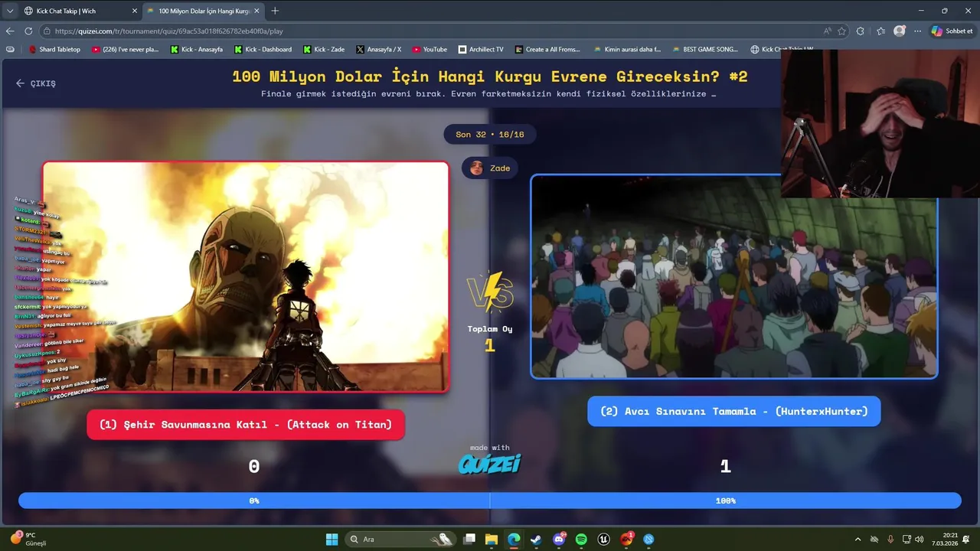This screenshot has width=980, height=551.
Task: Go back with the browser back arrow
Action: click(x=10, y=31)
